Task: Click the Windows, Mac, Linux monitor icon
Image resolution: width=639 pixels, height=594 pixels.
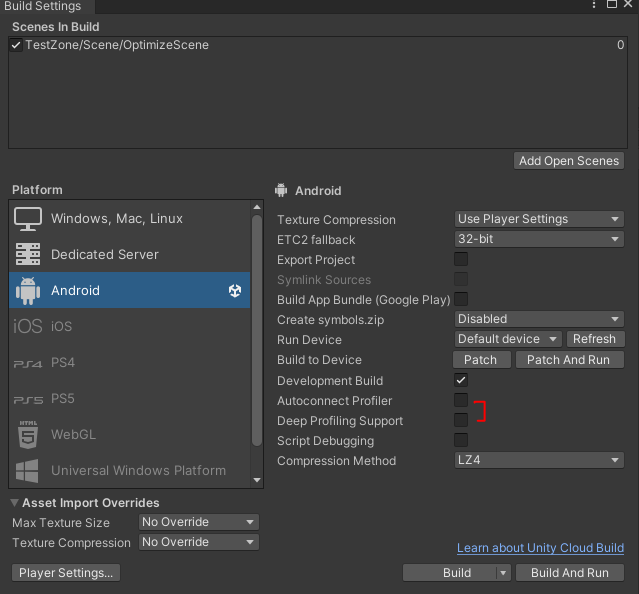Action: tap(28, 219)
